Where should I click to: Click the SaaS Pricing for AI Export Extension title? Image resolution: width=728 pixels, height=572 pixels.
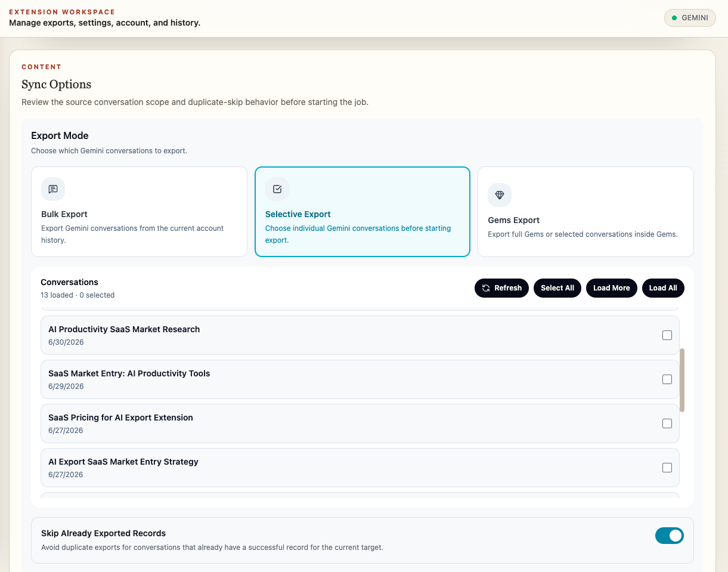[x=120, y=418]
